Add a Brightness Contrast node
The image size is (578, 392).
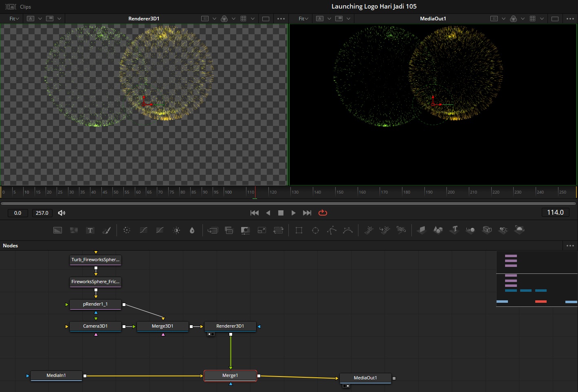click(x=176, y=230)
